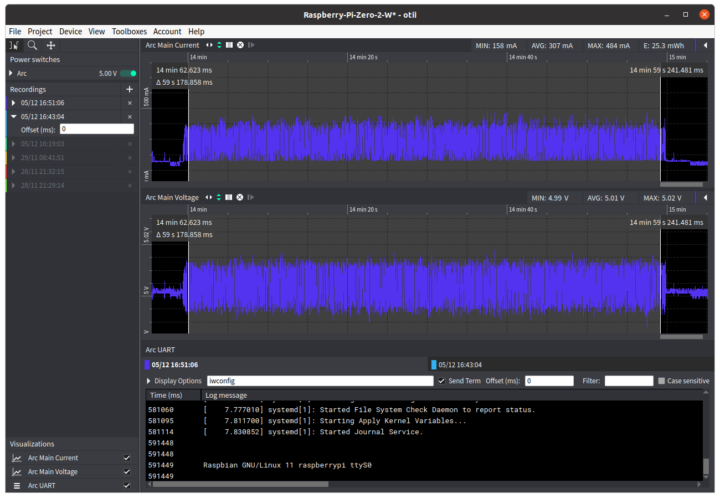Auto-scale Arc Main Current vertically
720x498 pixels.
[219, 45]
